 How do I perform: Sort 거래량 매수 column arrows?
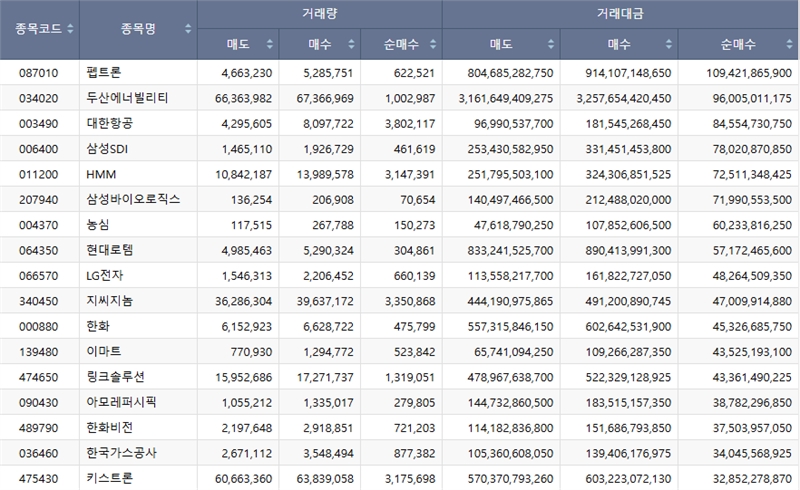coord(351,44)
